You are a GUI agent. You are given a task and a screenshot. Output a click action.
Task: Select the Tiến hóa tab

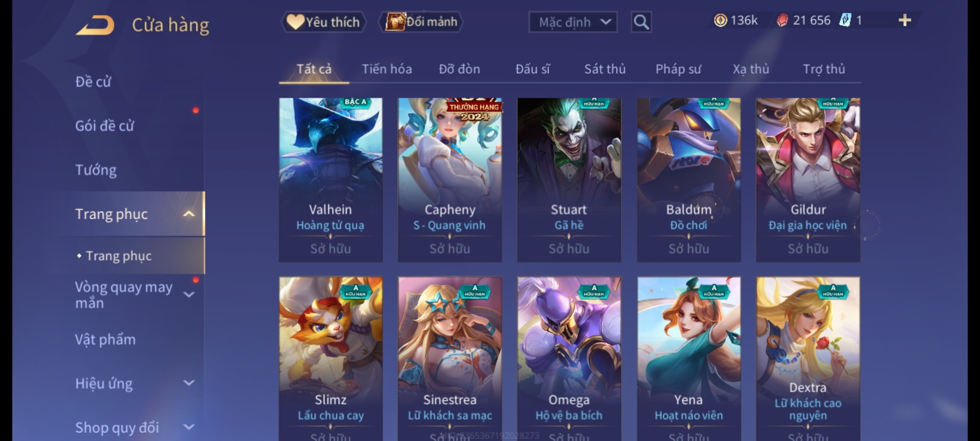(387, 69)
